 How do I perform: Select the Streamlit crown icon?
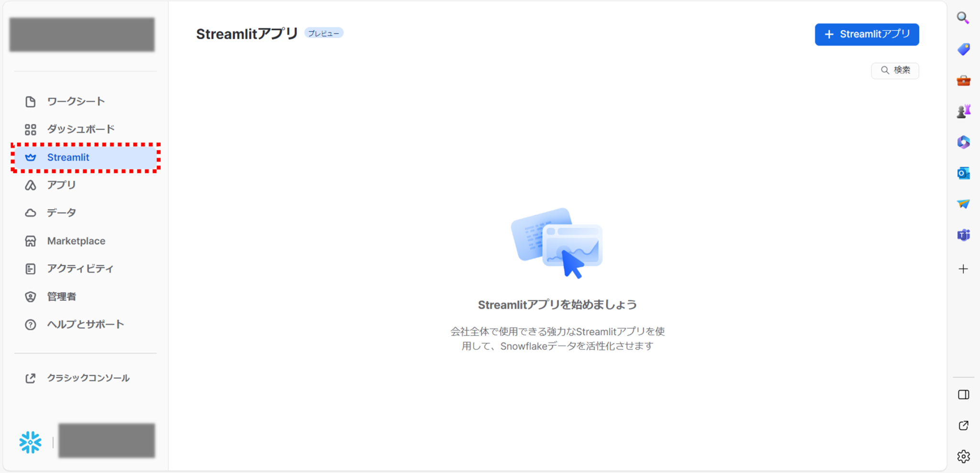(30, 157)
